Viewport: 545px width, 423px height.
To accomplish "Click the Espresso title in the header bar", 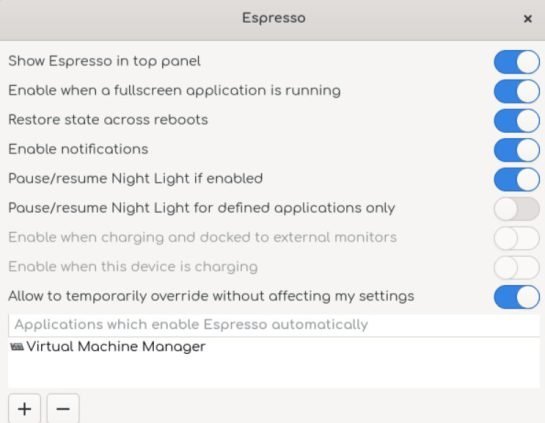I will tap(274, 18).
